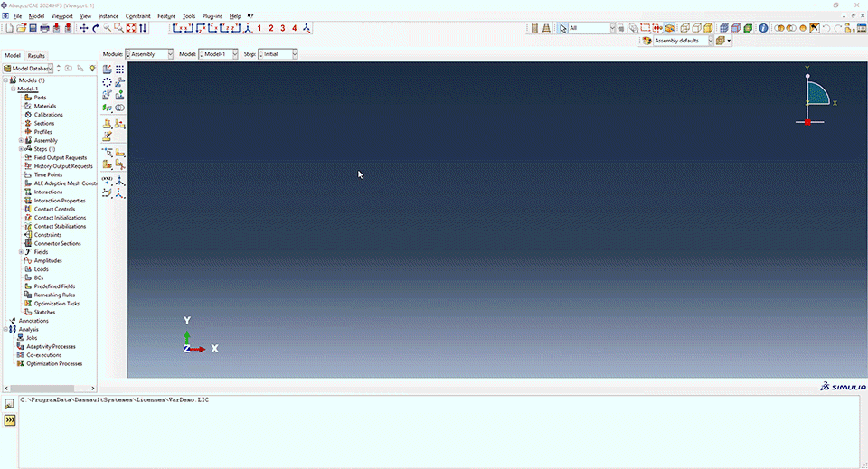868x469 pixels.
Task: Open the Query information icon
Action: (763, 28)
